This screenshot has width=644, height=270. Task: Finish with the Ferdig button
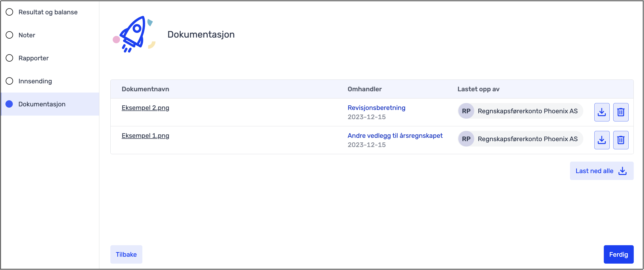[x=619, y=254]
